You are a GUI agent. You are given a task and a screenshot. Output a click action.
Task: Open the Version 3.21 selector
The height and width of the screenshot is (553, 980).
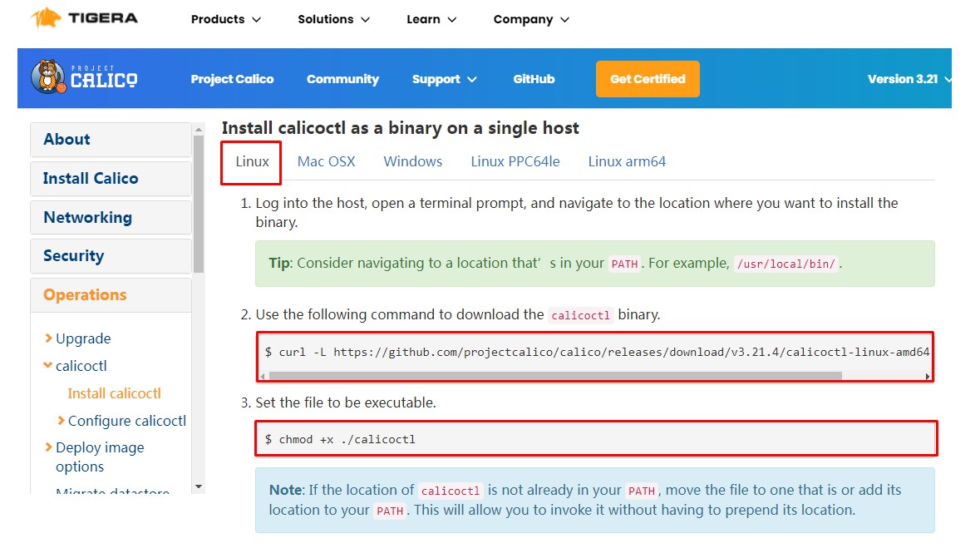coord(909,79)
